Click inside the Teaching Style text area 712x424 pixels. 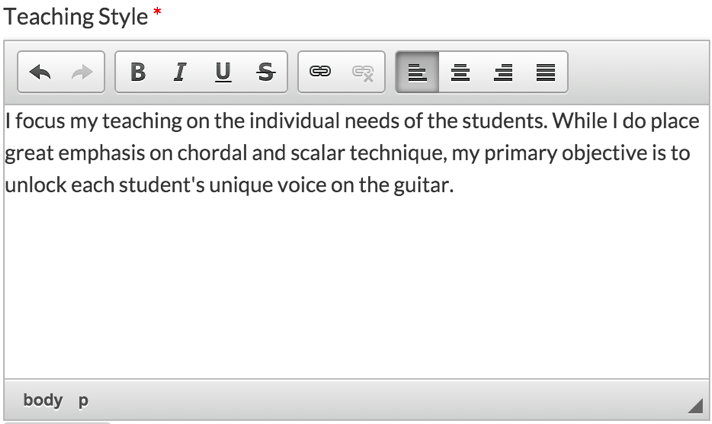[x=356, y=242]
